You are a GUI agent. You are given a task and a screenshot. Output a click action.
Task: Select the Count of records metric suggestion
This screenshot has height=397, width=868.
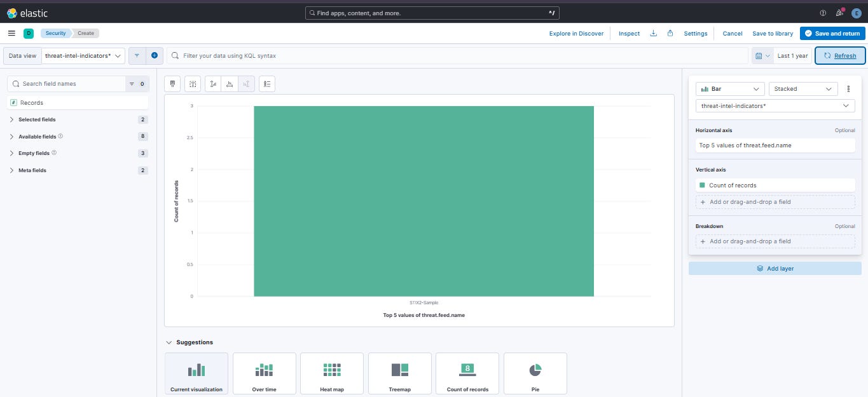coord(467,374)
